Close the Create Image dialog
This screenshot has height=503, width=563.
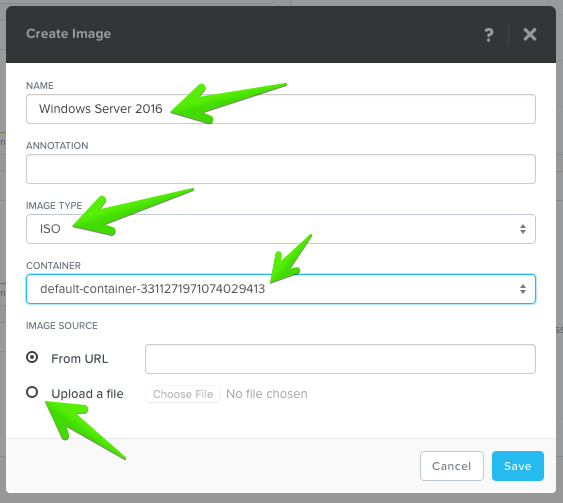pyautogui.click(x=530, y=34)
